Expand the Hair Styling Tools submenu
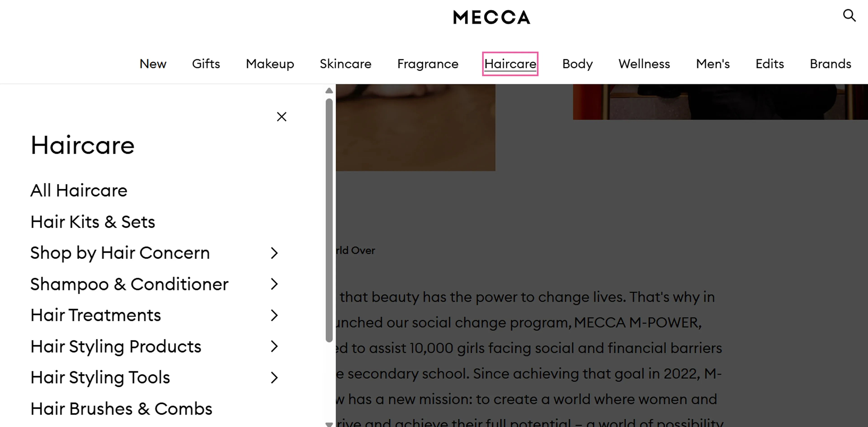The image size is (868, 427). (x=274, y=377)
